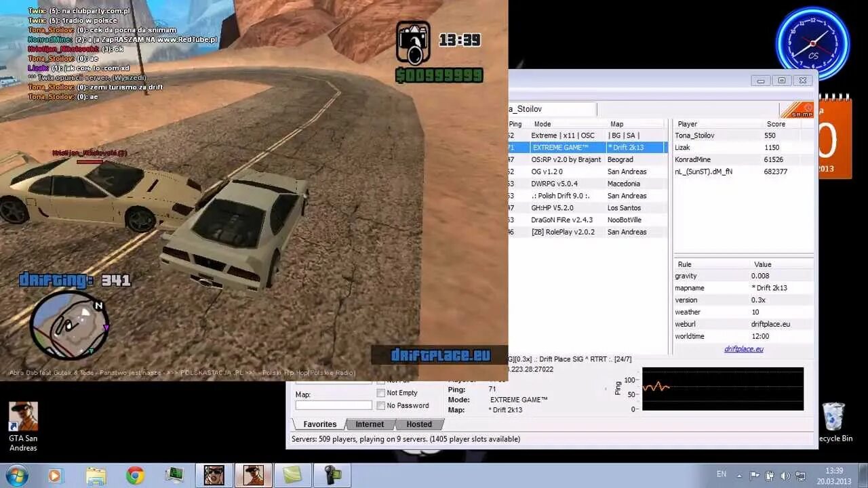Image resolution: width=868 pixels, height=488 pixels.
Task: Open the driftplace.eu link in SA-MP
Action: [x=743, y=349]
